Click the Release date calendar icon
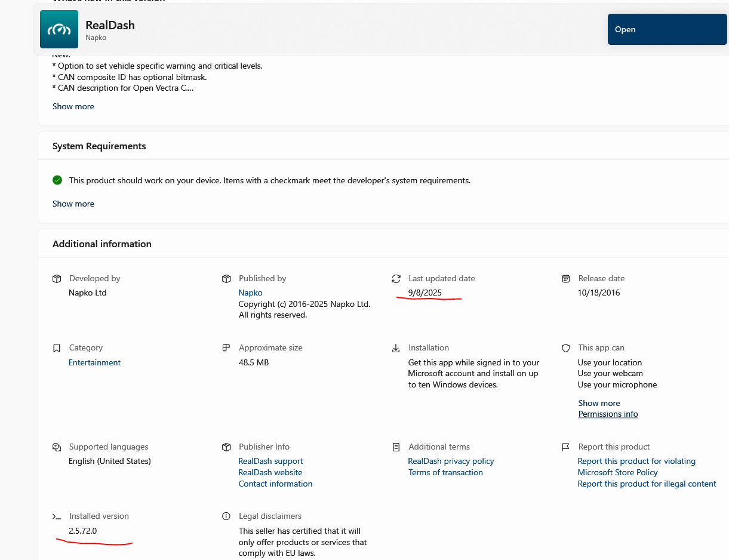The width and height of the screenshot is (729, 560). click(x=565, y=279)
